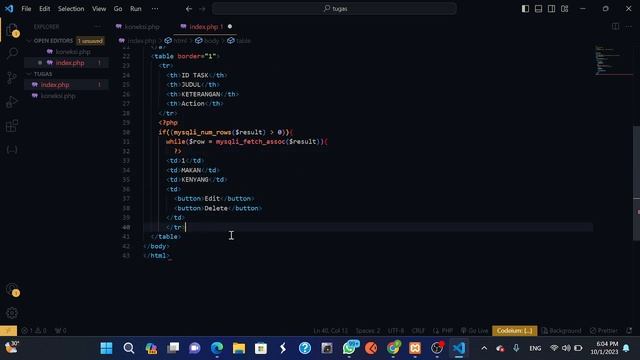Open the Manage gear in activity bar

tap(12, 313)
